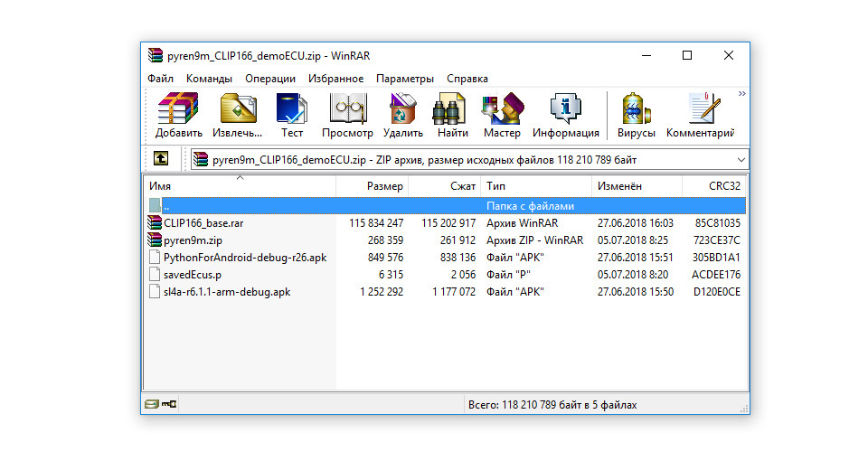Select file name savedEcus.p
Viewport: 868px width, 461px height.
193,275
